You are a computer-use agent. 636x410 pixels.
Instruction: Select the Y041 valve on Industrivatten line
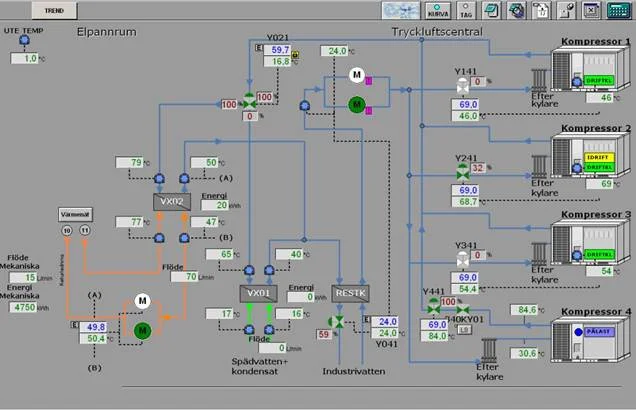[337, 322]
